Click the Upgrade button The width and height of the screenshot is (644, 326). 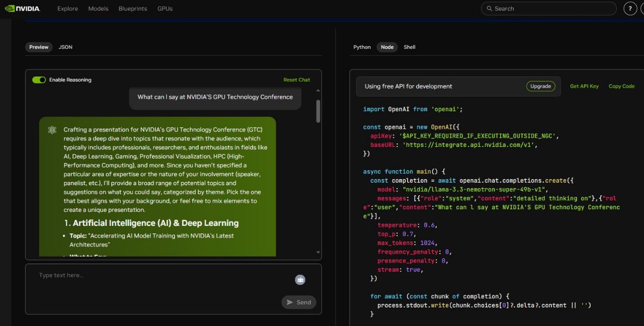540,86
